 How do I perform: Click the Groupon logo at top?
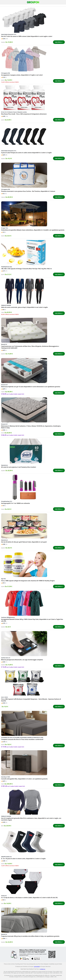click(33, 2)
